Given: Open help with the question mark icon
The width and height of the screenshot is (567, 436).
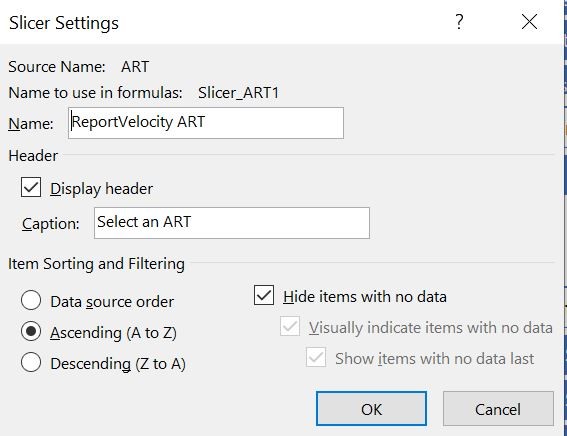Looking at the screenshot, I should [459, 22].
